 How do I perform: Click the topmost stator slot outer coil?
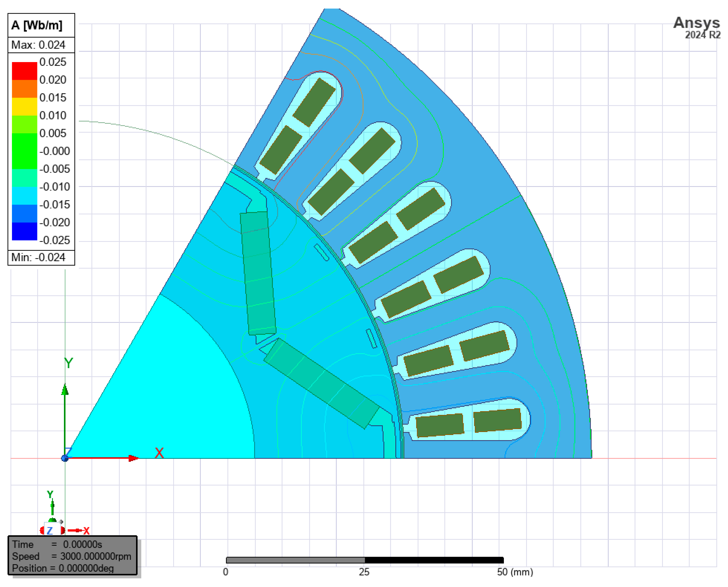click(314, 102)
